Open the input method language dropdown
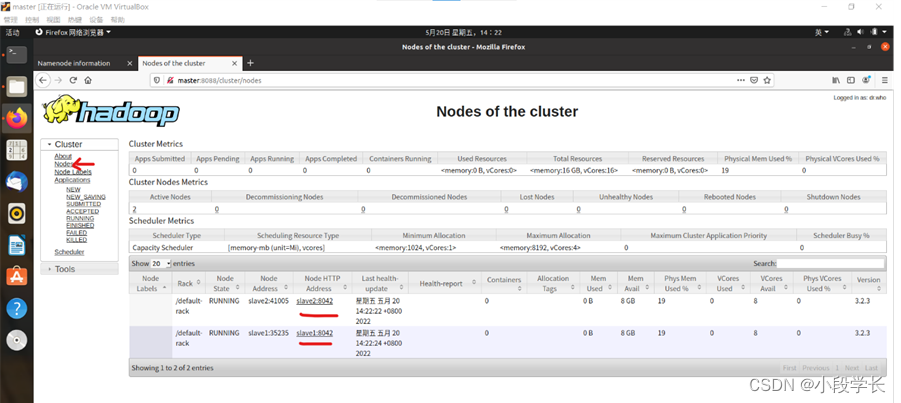The image size is (901, 403). [x=822, y=32]
